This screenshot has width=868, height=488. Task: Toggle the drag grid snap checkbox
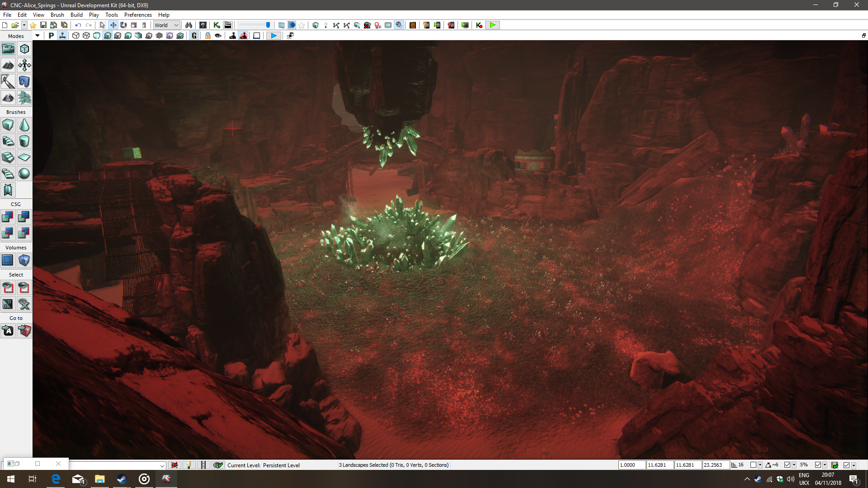tap(753, 465)
